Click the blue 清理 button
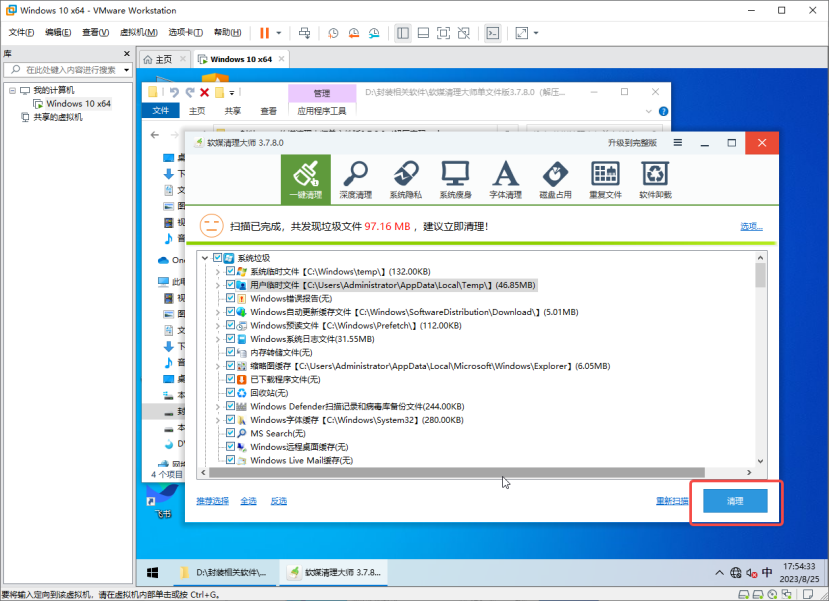 pos(735,501)
